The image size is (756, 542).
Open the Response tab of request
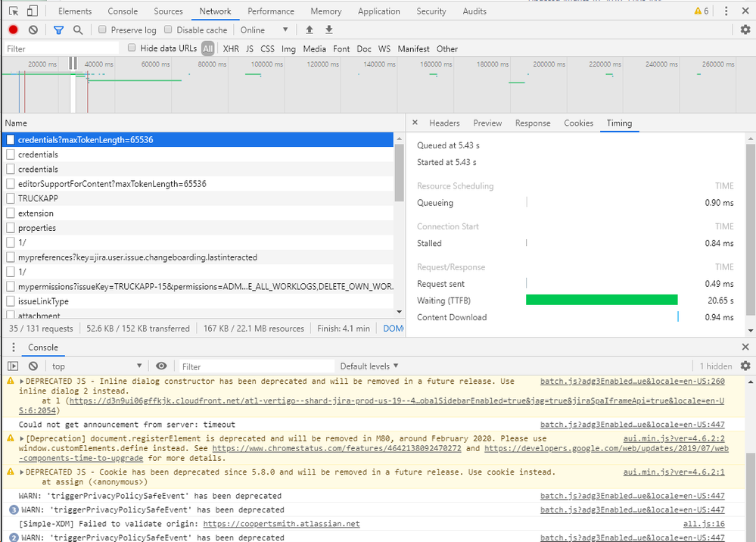coord(533,123)
